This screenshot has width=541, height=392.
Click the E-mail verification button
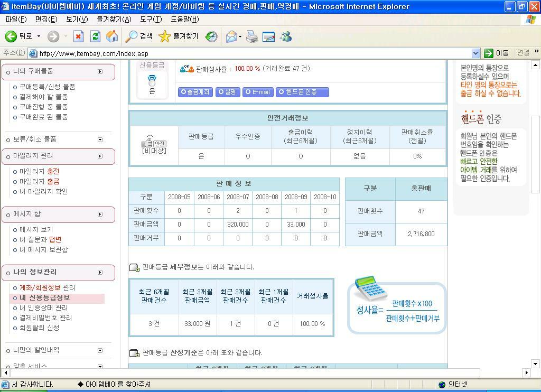(258, 92)
